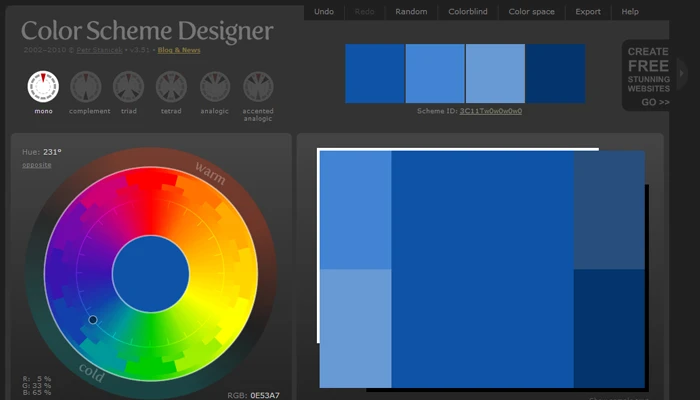Image resolution: width=700 pixels, height=400 pixels.
Task: Select the complement scheme icon
Action: click(x=86, y=87)
